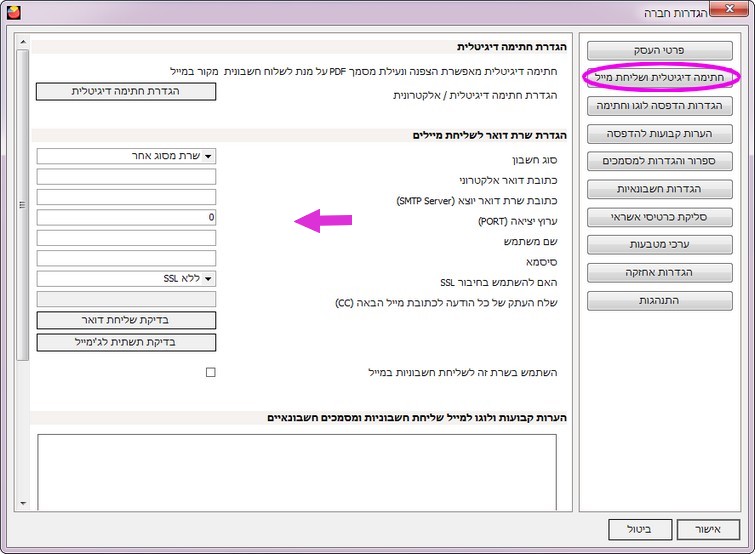Enable השתמש בשרת זה לשליחת חשבוניות checkbox

pos(210,372)
